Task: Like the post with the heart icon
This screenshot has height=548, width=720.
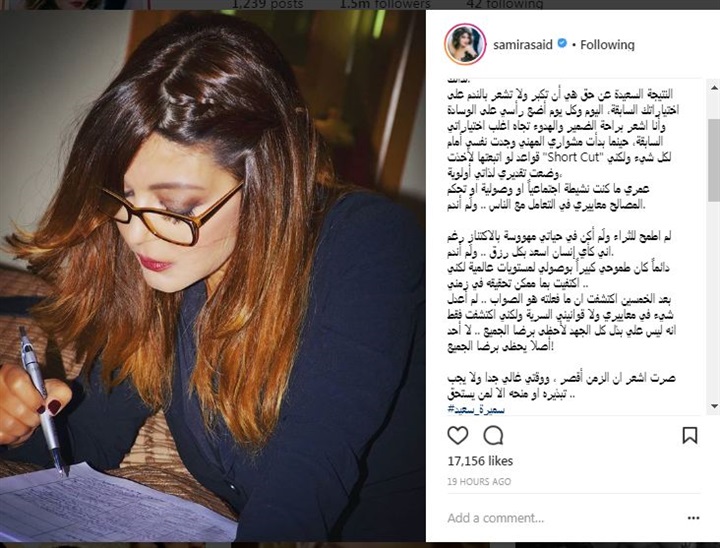Action: coord(457,435)
